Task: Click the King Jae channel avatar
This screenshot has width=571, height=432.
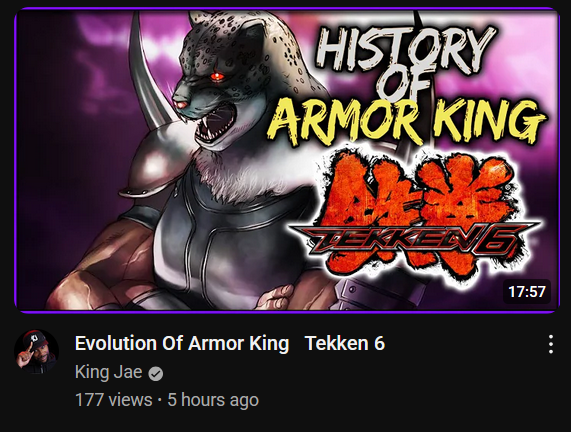Action: (x=36, y=352)
